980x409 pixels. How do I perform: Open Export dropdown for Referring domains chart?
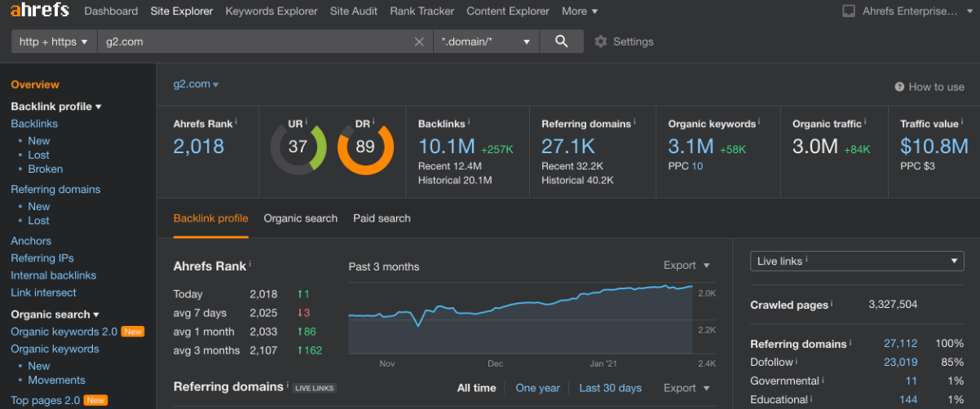click(686, 389)
